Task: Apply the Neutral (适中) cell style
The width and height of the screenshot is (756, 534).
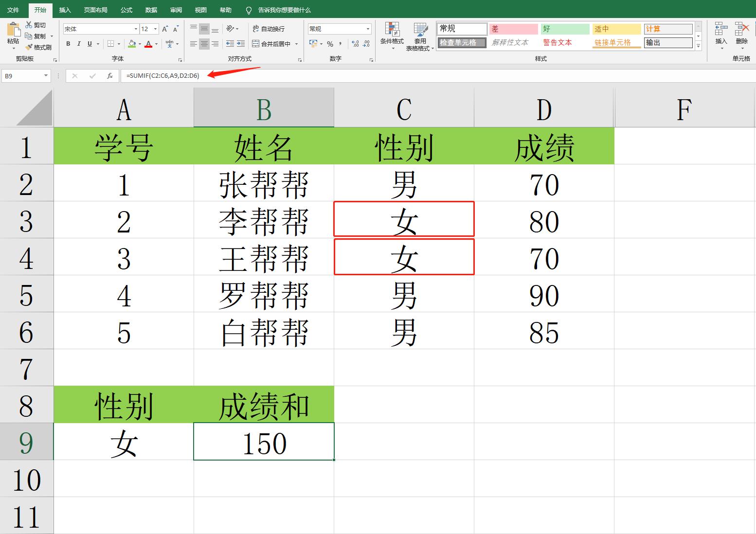Action: tap(616, 29)
